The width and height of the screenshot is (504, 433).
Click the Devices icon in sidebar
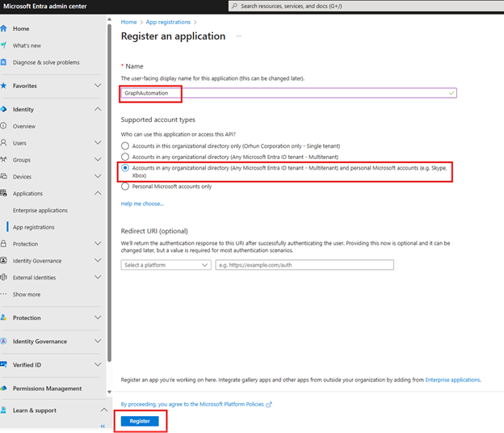tap(4, 177)
